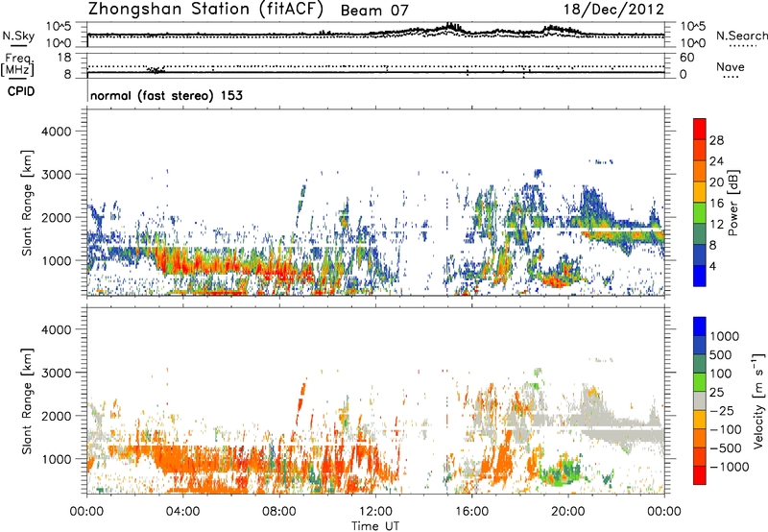
Task: Click the 4000 tick in Velocity panel
Action: pyautogui.click(x=57, y=329)
